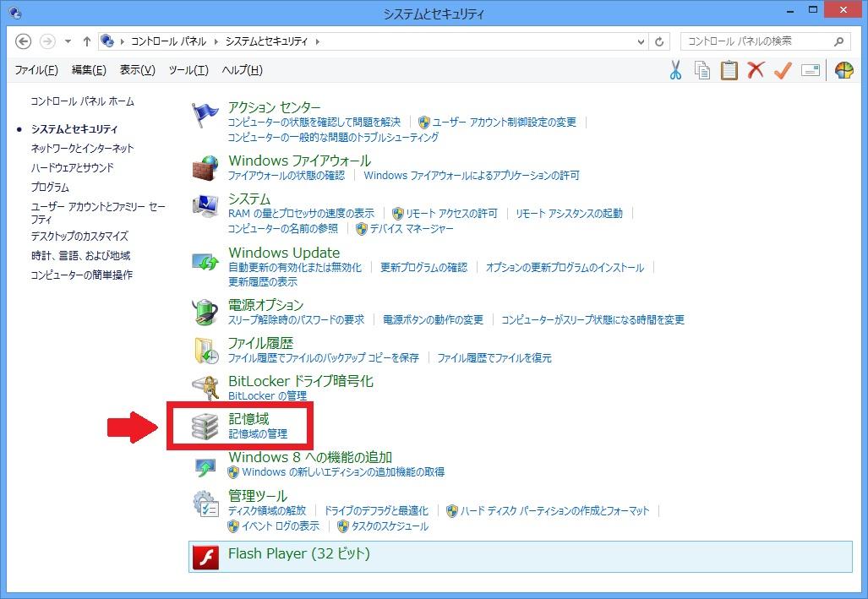Click the red X Delete toolbar icon
The height and width of the screenshot is (599, 868).
point(756,70)
